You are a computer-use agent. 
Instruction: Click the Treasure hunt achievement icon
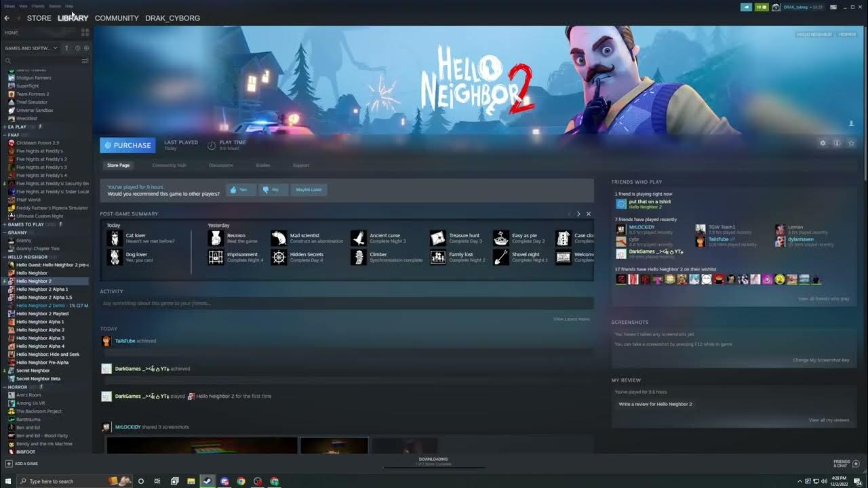point(438,238)
